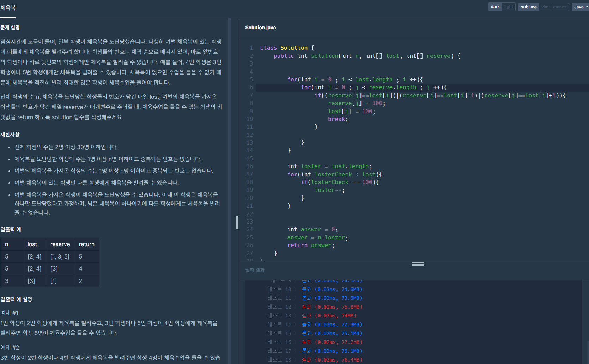Click the horizontal results panel grip

point(418,264)
